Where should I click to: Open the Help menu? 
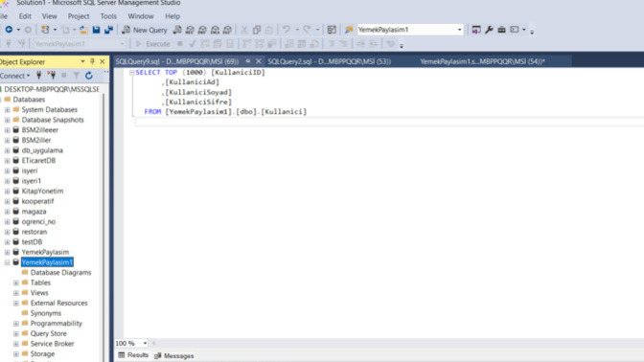(x=172, y=16)
